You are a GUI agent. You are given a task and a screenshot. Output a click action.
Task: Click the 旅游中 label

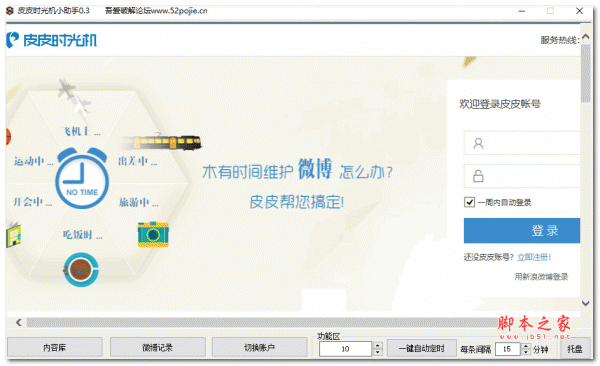139,202
